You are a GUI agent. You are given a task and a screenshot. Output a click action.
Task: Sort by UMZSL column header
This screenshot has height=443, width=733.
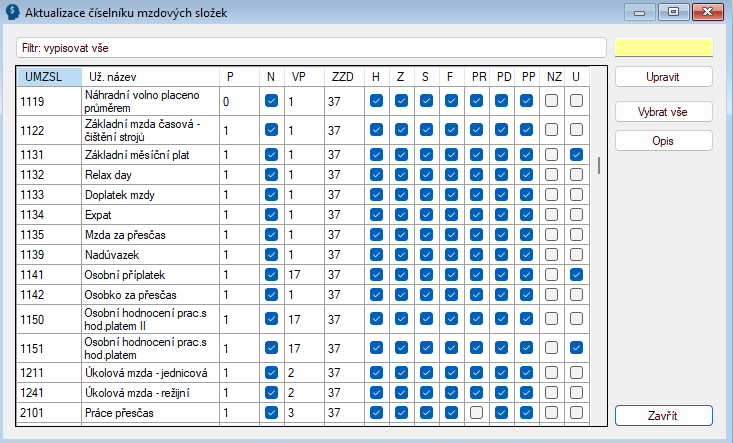point(49,77)
